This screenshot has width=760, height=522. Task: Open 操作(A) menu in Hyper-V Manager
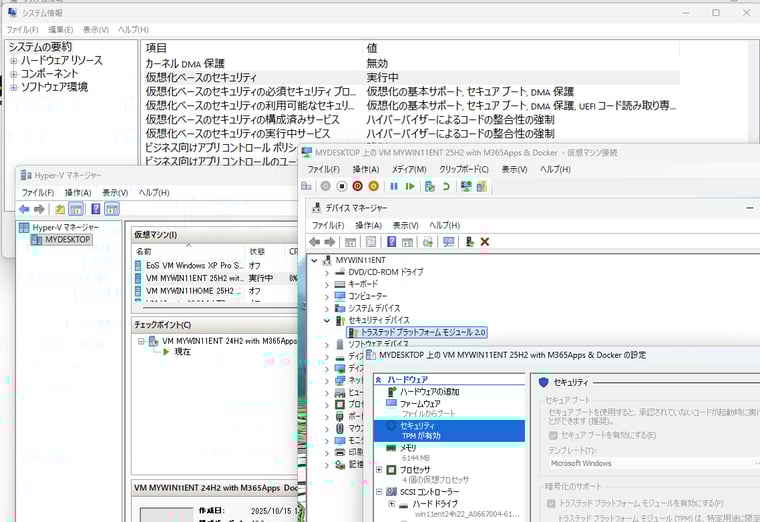pyautogui.click(x=78, y=192)
